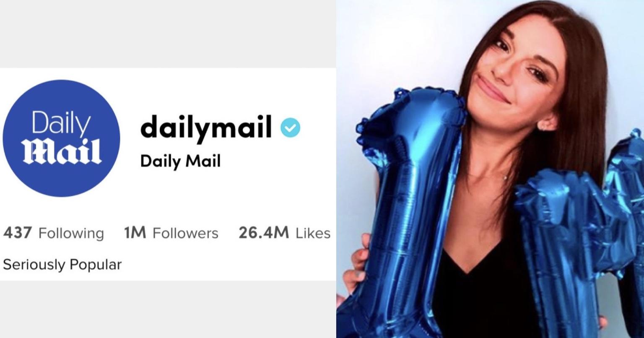Click the Likes label text

point(313,233)
